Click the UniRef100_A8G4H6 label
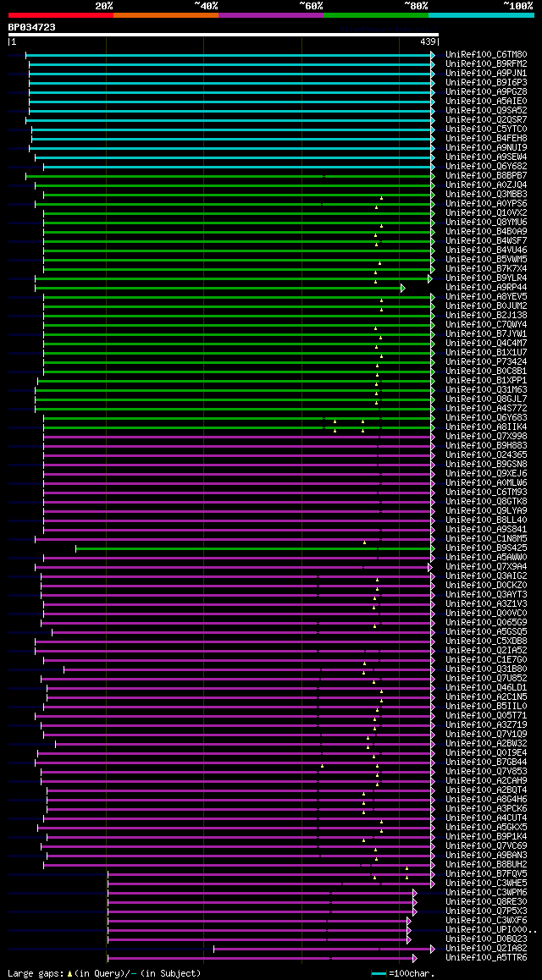 coord(486,800)
